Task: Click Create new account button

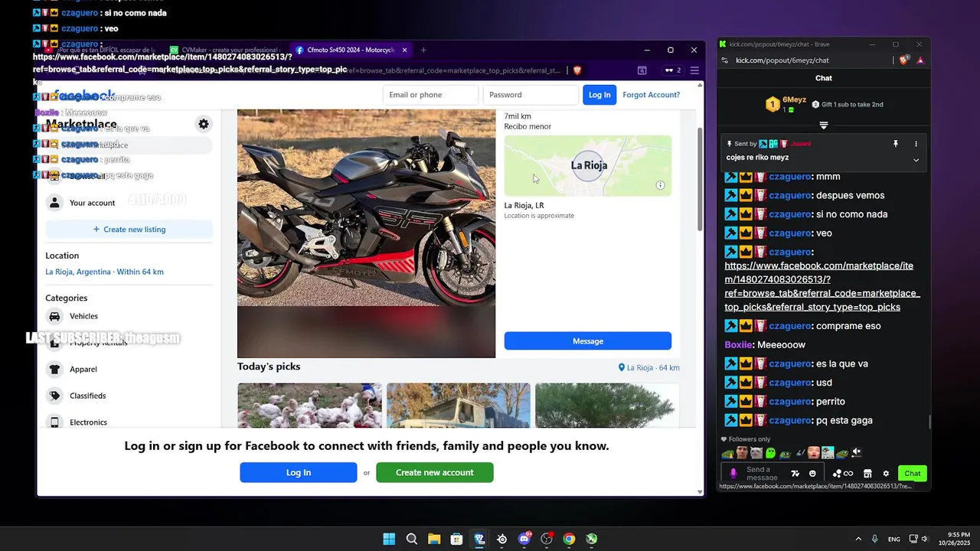Action: 434,472
